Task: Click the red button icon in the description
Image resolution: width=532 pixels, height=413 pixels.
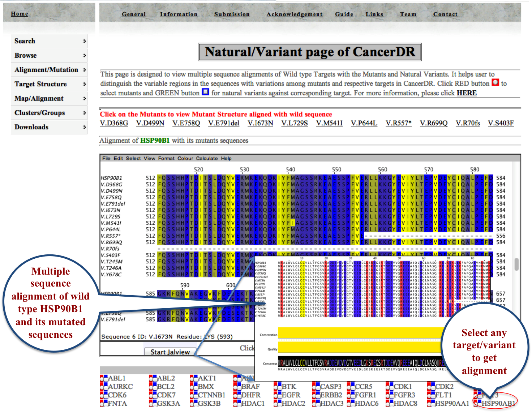Action: (x=495, y=83)
